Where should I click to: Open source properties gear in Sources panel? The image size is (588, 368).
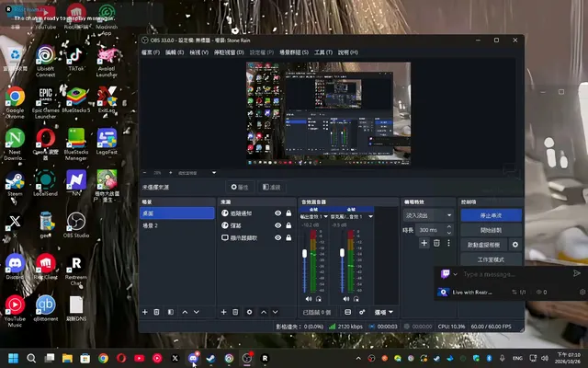(249, 312)
